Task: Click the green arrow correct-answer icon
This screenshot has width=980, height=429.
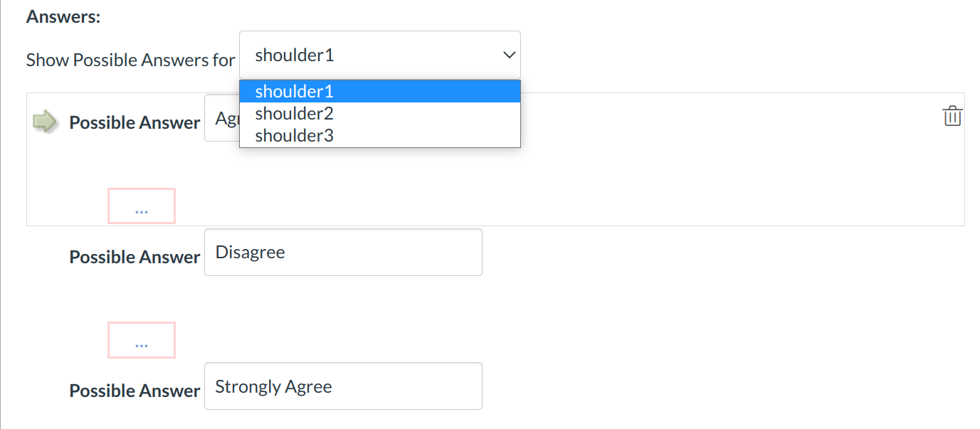Action: click(45, 122)
